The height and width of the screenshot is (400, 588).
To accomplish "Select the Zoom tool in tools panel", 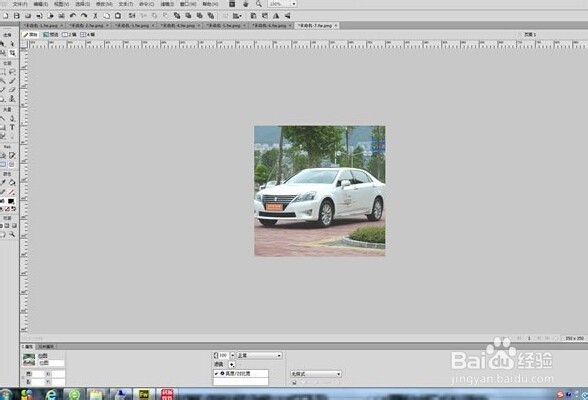I will 12,235.
